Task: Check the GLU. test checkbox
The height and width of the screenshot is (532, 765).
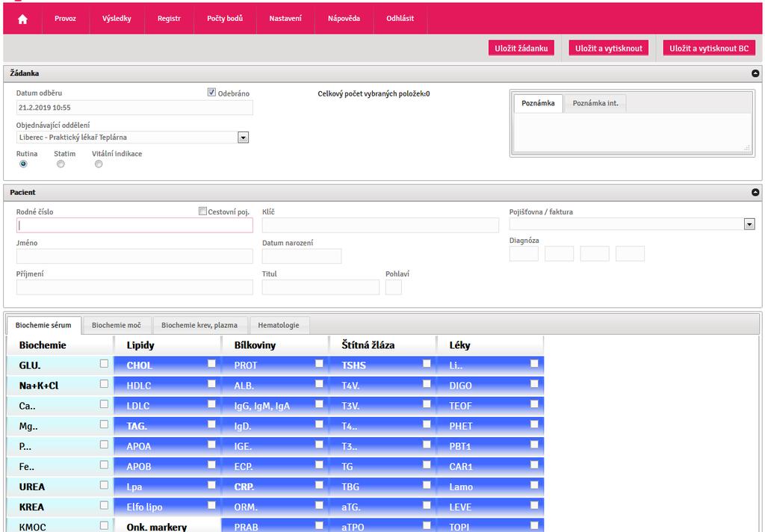Action: point(104,364)
